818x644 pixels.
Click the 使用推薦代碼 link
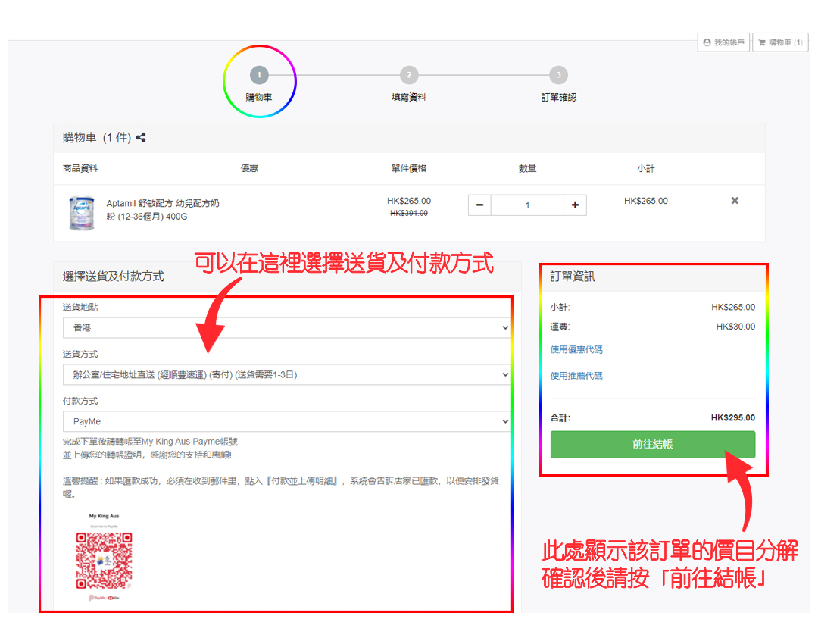[576, 376]
